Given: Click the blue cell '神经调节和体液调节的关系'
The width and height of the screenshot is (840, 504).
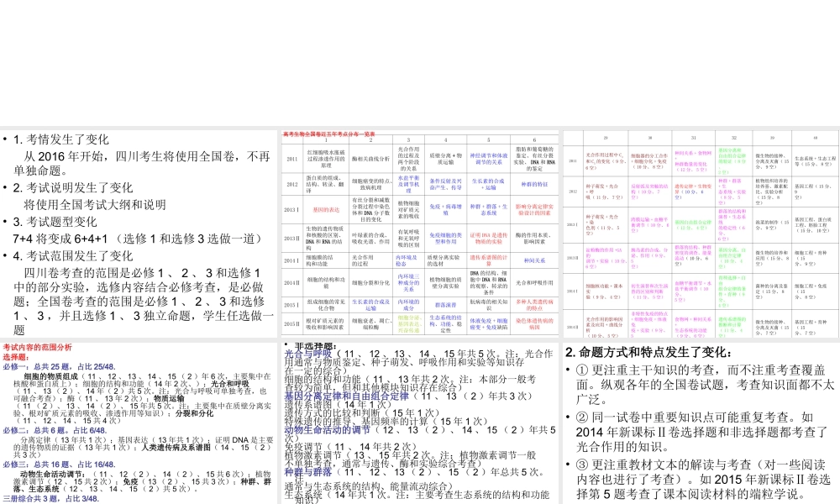Looking at the screenshot, I should [x=489, y=159].
